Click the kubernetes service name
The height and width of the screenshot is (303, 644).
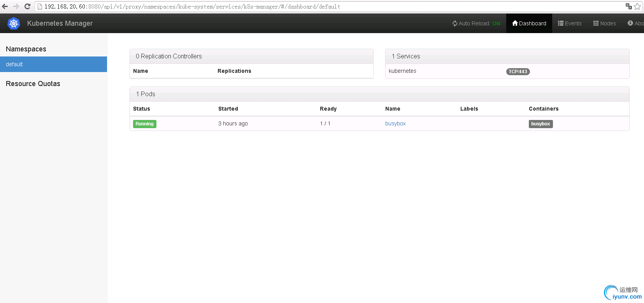(x=402, y=71)
